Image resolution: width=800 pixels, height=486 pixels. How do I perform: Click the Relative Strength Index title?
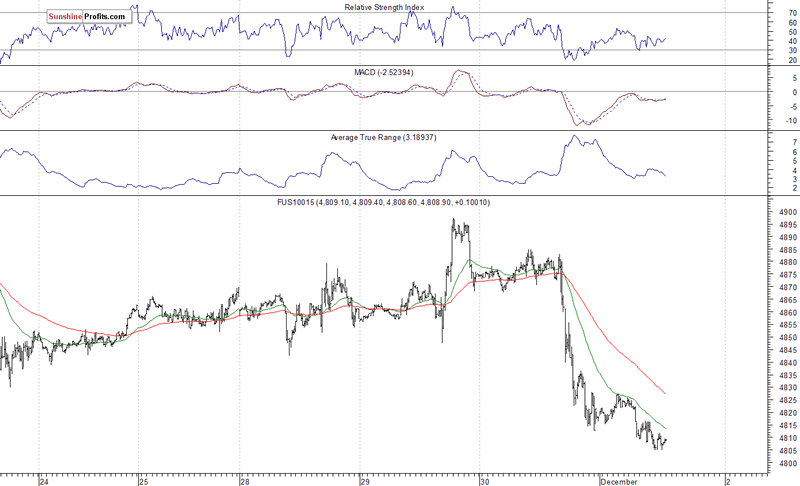(x=384, y=7)
